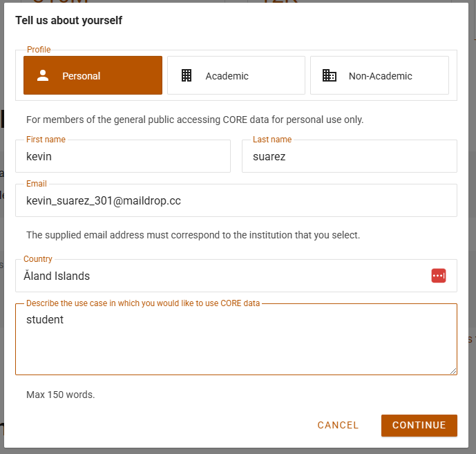
Task: Click the CANCEL button
Action: tap(338, 425)
